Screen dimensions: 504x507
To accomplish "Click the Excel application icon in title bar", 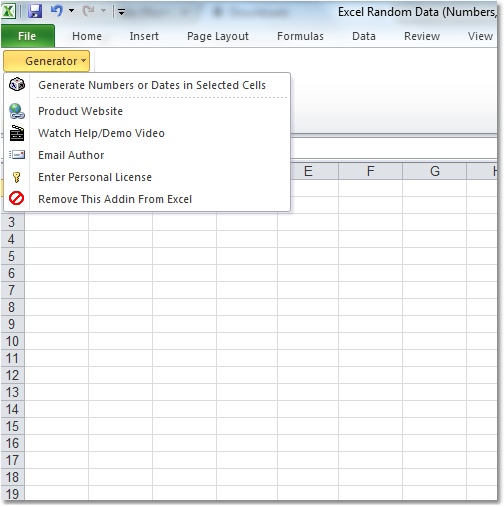I will 9,11.
